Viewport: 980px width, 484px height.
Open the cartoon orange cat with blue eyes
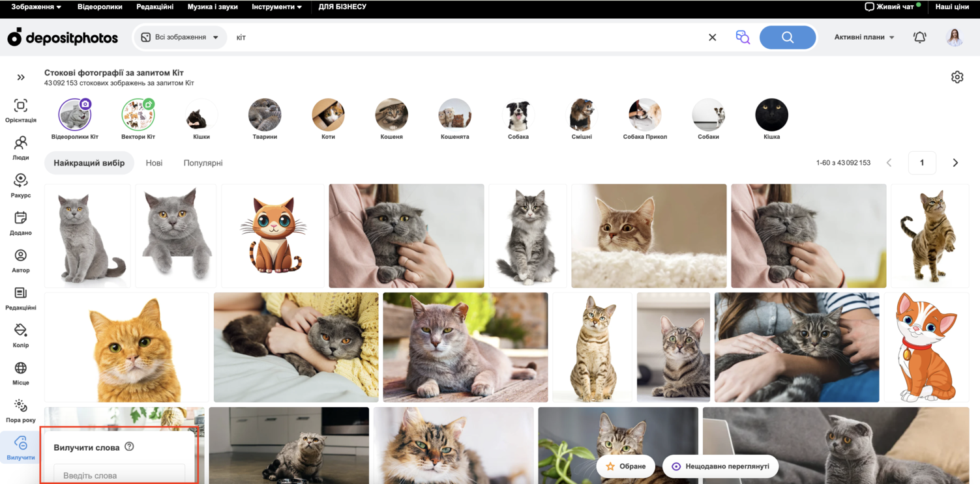click(273, 236)
